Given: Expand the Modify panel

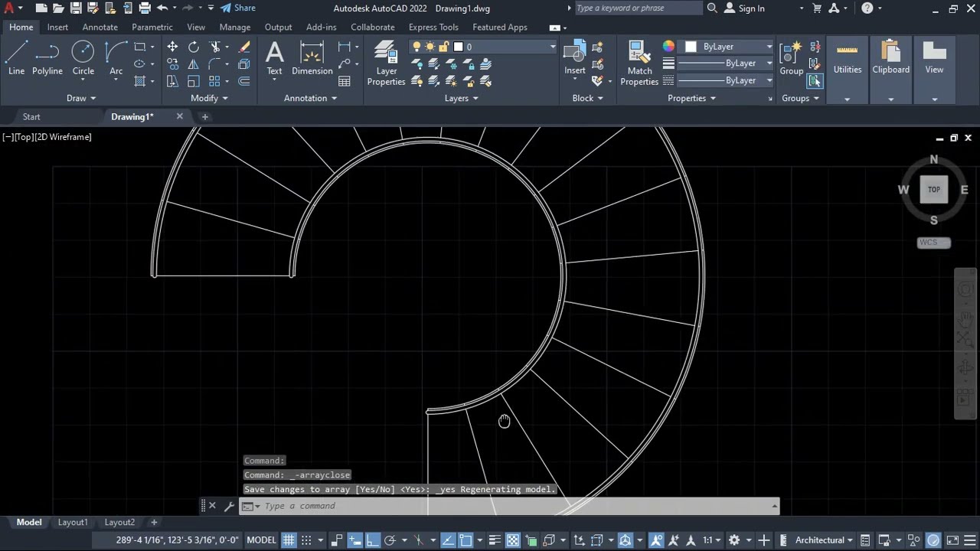Looking at the screenshot, I should click(x=209, y=98).
